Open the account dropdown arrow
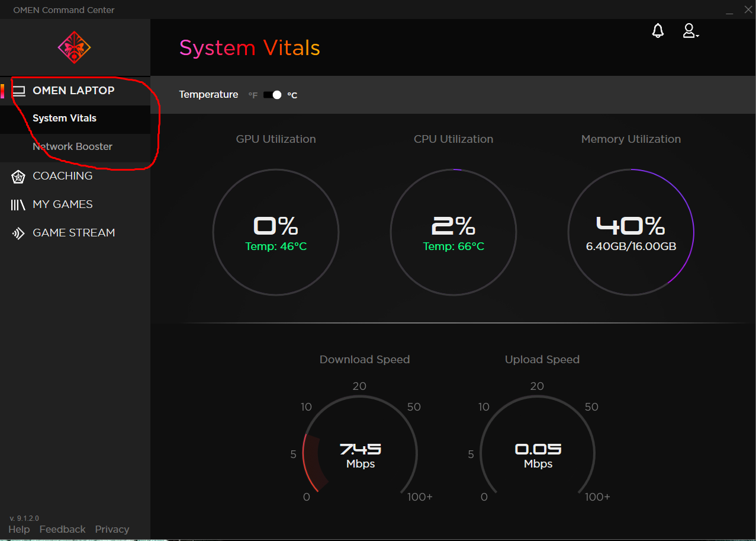The image size is (756, 541). tap(697, 35)
